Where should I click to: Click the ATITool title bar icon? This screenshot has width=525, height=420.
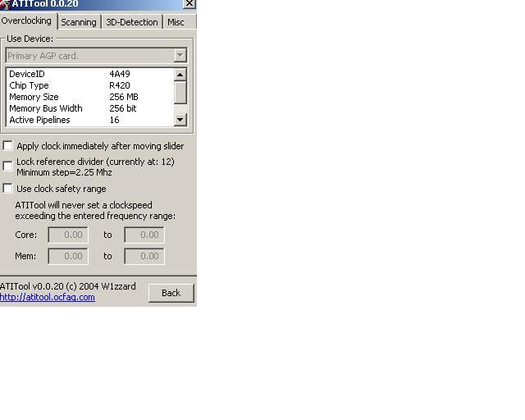(6, 4)
